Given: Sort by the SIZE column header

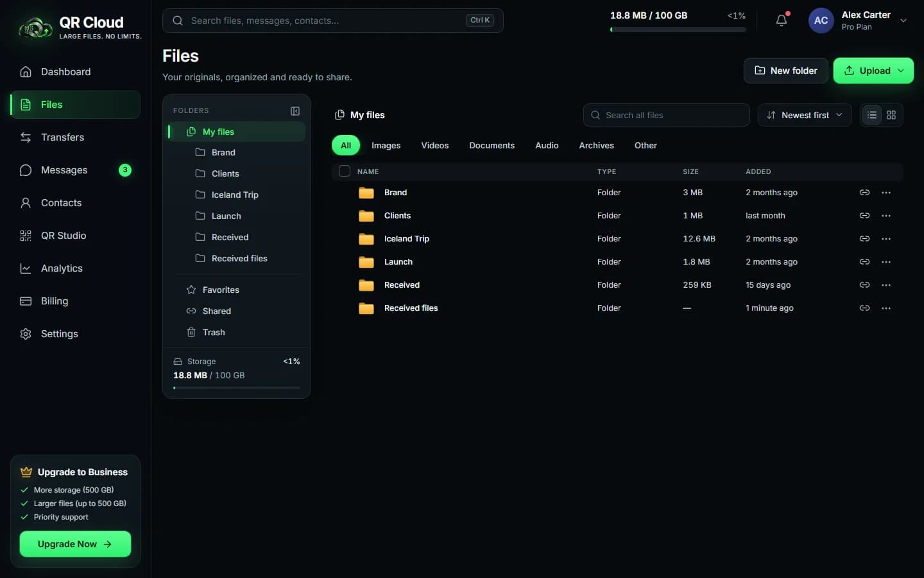Looking at the screenshot, I should (x=690, y=171).
